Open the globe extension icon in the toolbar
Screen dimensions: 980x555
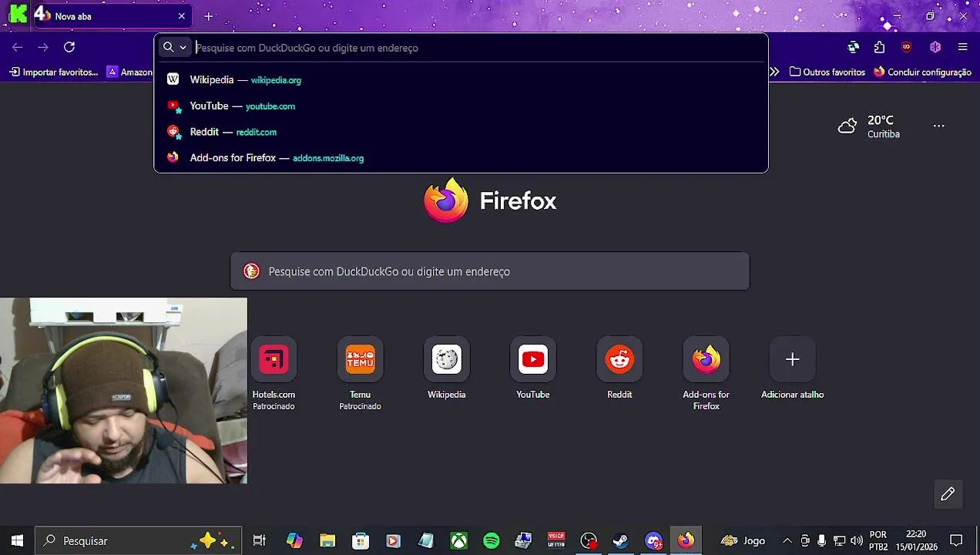coord(853,47)
